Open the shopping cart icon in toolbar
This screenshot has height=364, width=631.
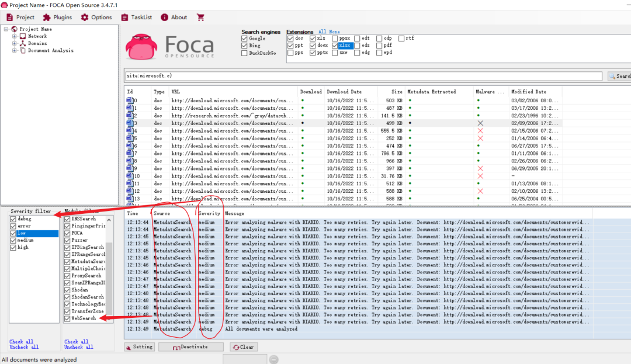pyautogui.click(x=200, y=18)
